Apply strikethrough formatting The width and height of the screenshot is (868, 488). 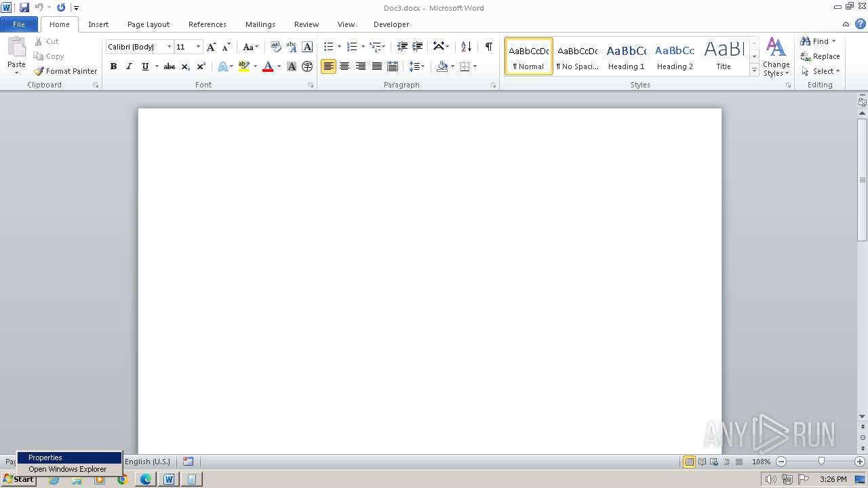[170, 66]
